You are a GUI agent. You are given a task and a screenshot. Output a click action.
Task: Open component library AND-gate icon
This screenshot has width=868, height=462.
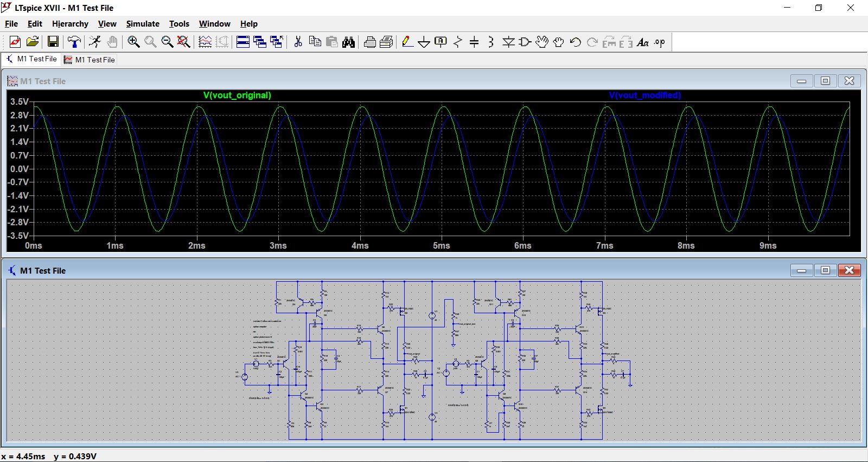(x=525, y=42)
